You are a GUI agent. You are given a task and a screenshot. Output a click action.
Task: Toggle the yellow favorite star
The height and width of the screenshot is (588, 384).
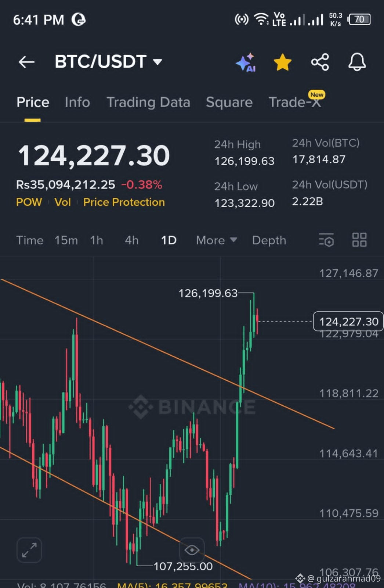tap(282, 62)
